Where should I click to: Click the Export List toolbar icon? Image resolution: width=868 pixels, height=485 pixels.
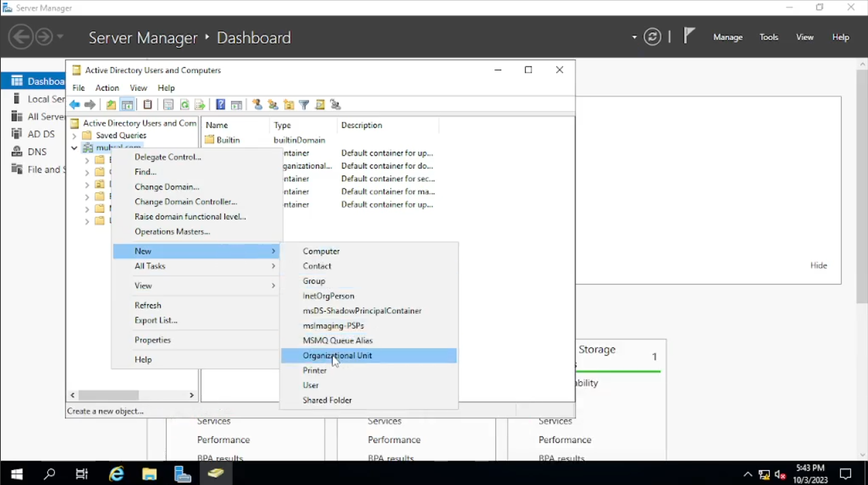(x=200, y=105)
